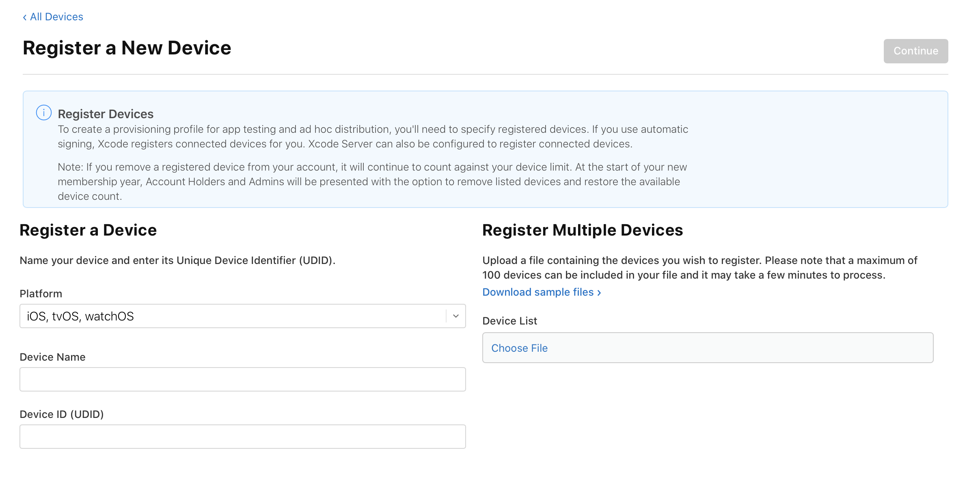The height and width of the screenshot is (489, 980).
Task: Click the Device List label
Action: pos(509,321)
